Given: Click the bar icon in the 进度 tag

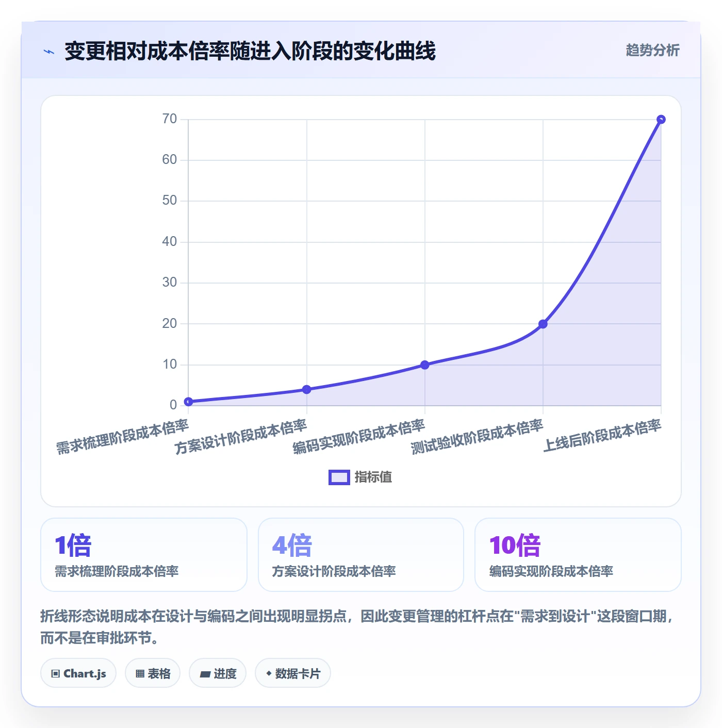Looking at the screenshot, I should coord(205,674).
